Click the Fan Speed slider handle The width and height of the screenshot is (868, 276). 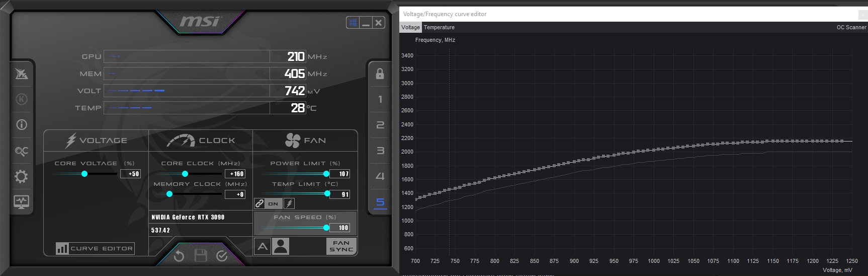(326, 228)
